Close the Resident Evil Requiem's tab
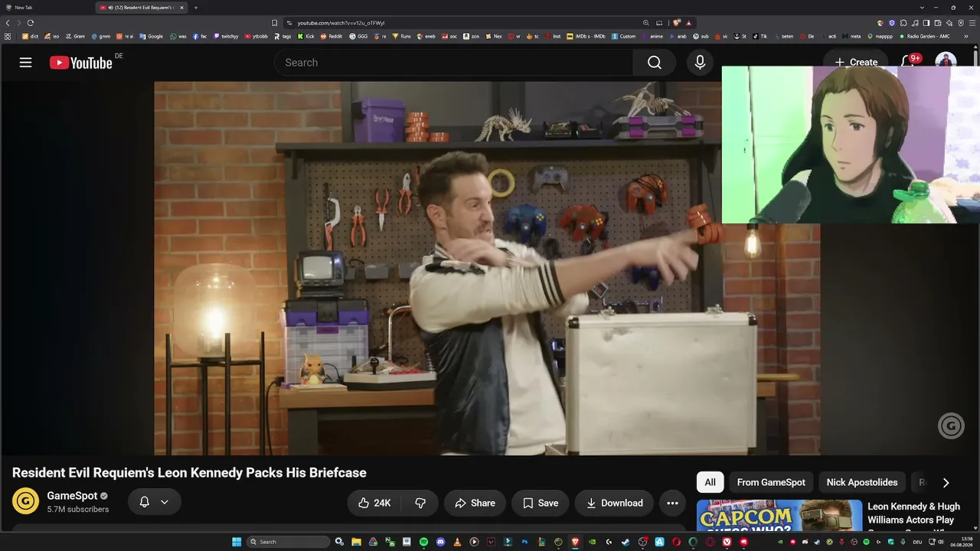 click(181, 8)
